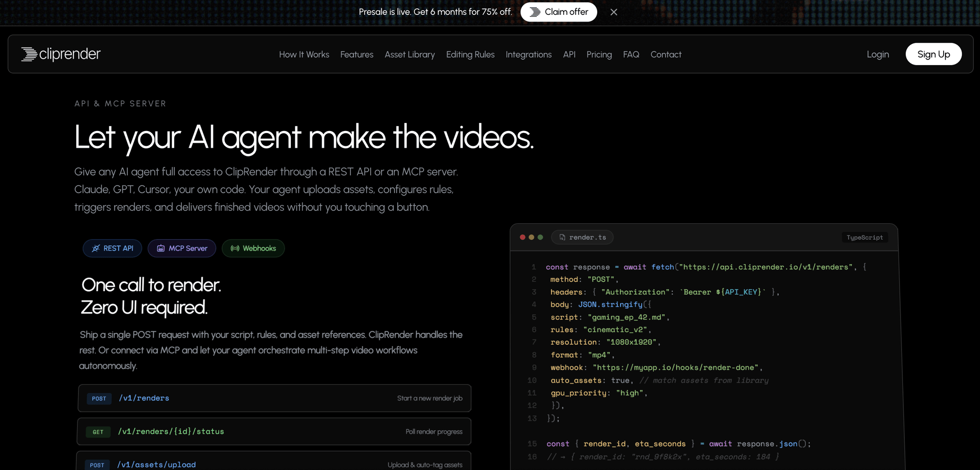Click the arrow icon inside Claim offer button

[x=535, y=12]
